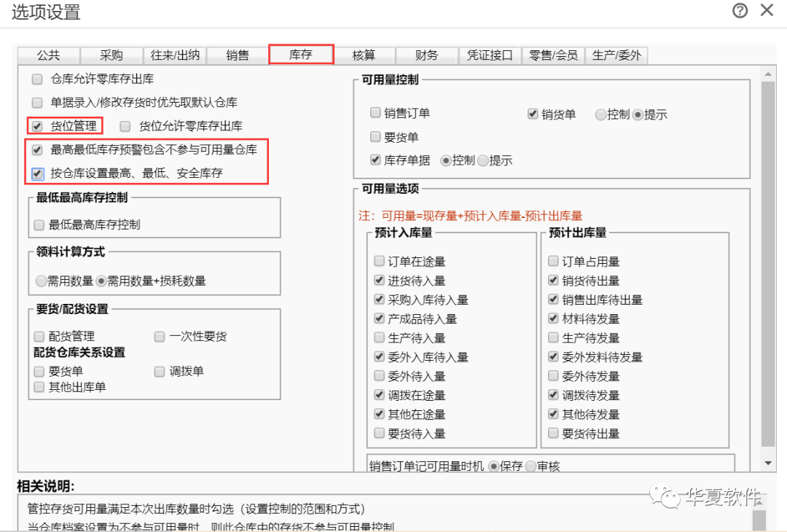Open the 采购 tab
Viewport: 787px width, 532px height.
tap(111, 55)
